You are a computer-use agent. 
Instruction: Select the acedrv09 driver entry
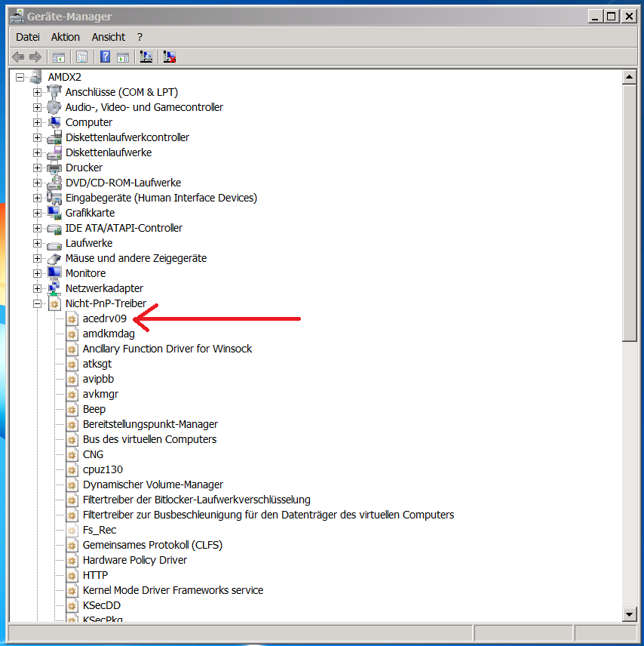(x=104, y=318)
